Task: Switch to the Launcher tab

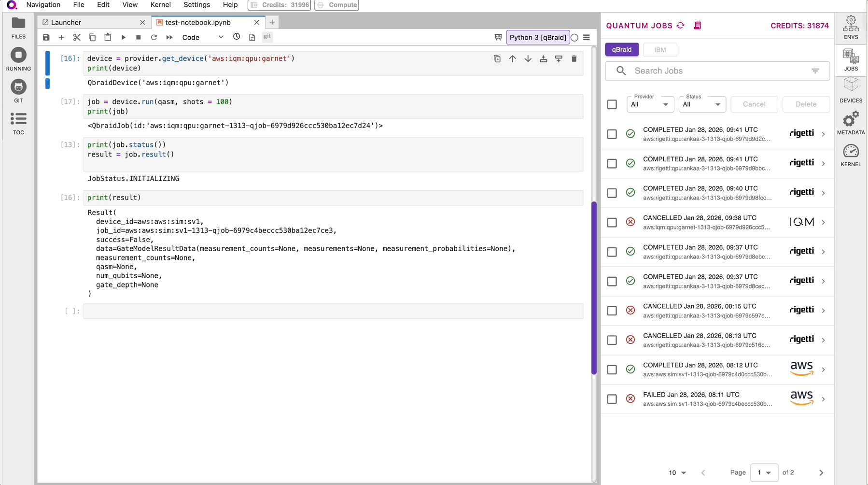Action: (94, 22)
